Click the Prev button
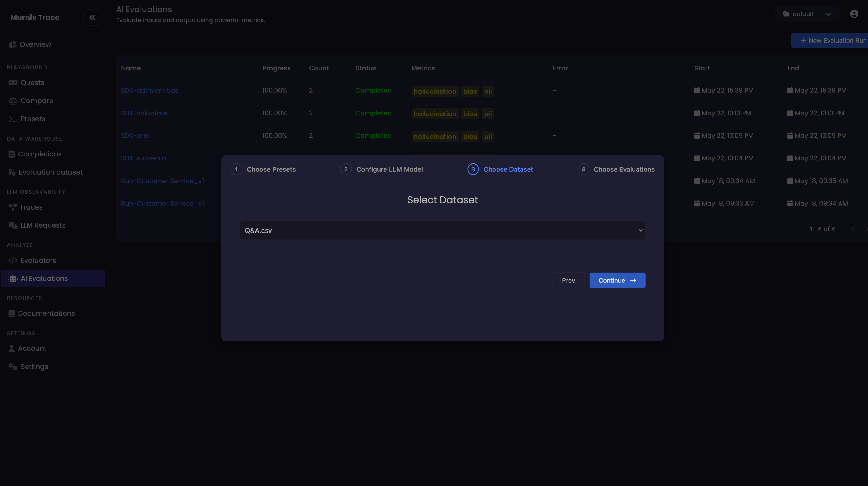This screenshot has width=868, height=486. click(x=568, y=280)
